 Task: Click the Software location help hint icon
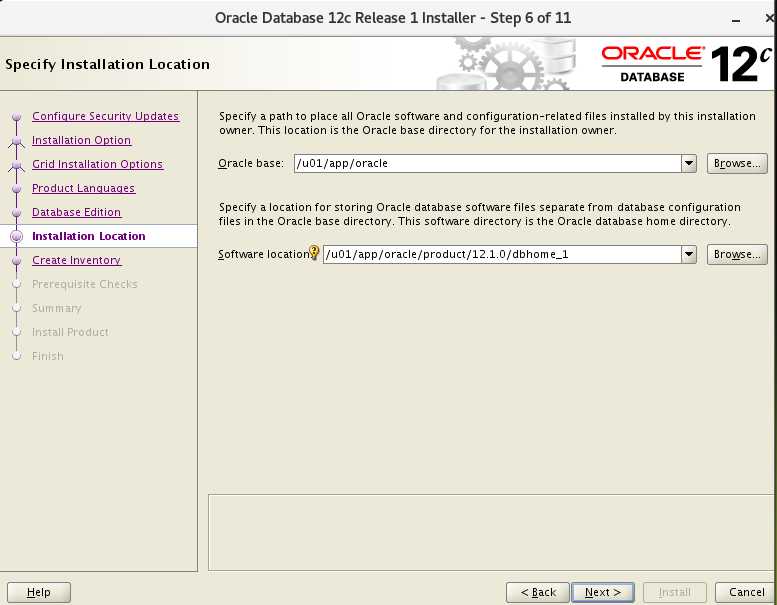coord(314,252)
